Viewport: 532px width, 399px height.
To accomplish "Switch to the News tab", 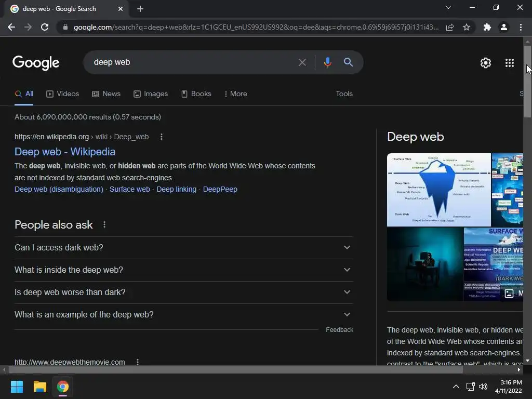I will [106, 94].
